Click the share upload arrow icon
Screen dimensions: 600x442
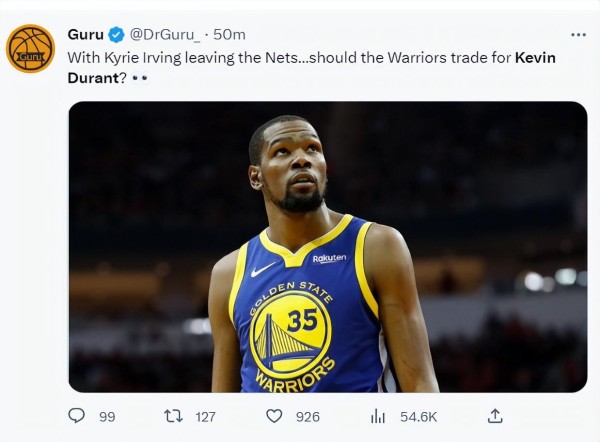point(495,416)
